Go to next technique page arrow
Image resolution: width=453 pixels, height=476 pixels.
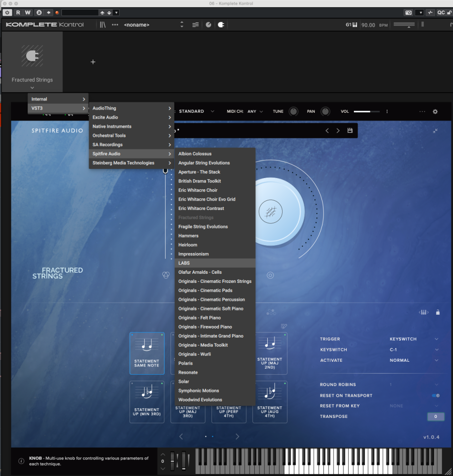[237, 436]
